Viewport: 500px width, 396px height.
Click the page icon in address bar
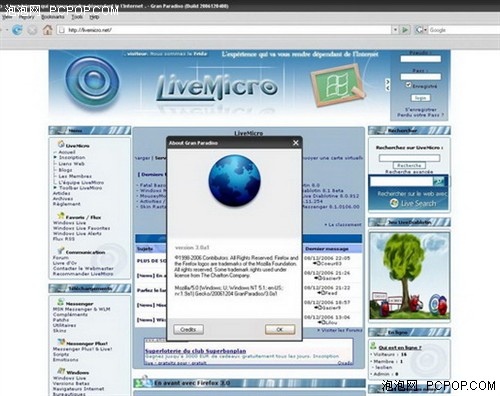[61, 30]
